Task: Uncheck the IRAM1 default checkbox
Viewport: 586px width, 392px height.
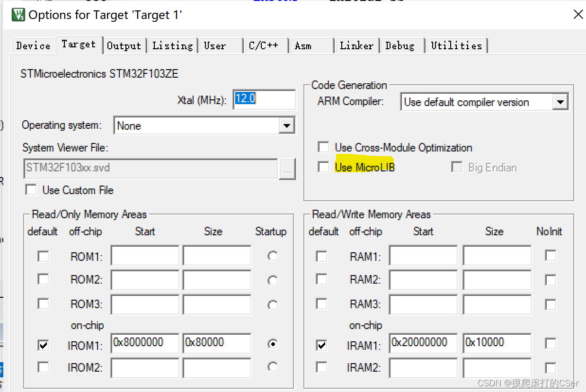Action: (x=321, y=345)
